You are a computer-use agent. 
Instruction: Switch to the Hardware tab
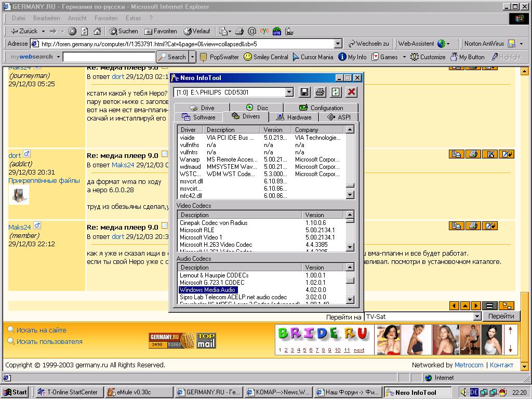pos(294,117)
